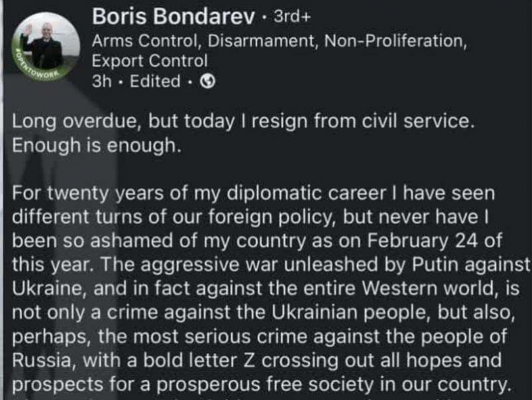Click the "Enough is enough." line

coord(97,145)
